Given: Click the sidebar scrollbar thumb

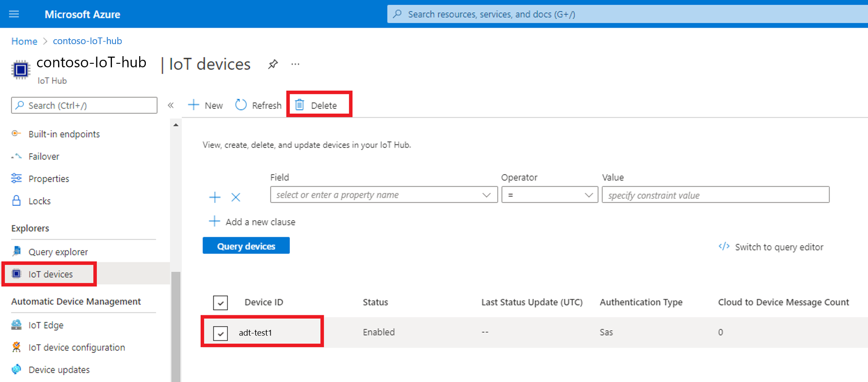Looking at the screenshot, I should point(176,326).
